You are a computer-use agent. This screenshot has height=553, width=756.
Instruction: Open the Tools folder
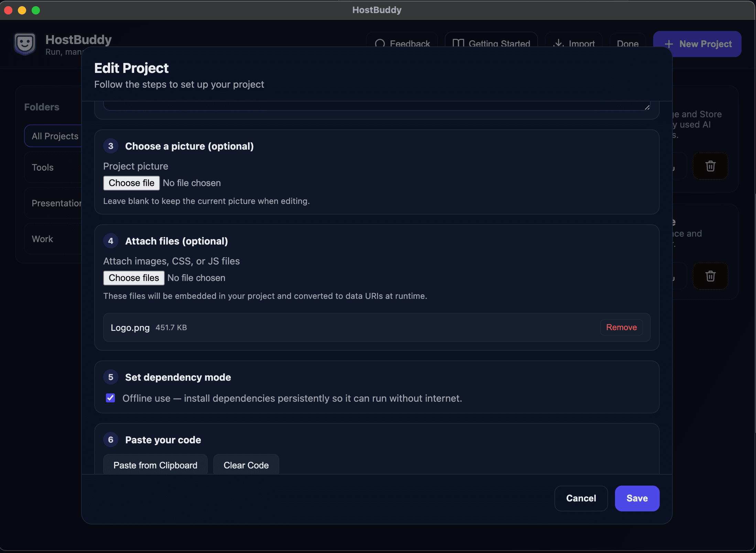tap(42, 167)
